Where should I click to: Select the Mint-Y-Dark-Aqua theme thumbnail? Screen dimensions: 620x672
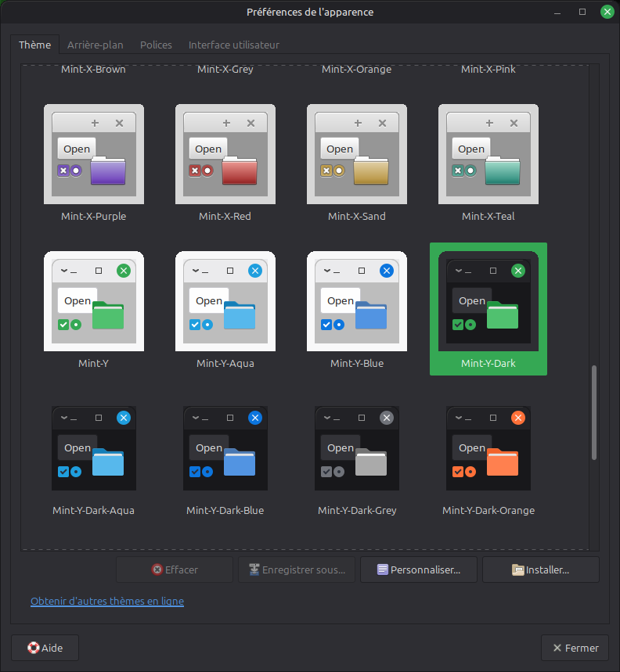(94, 448)
